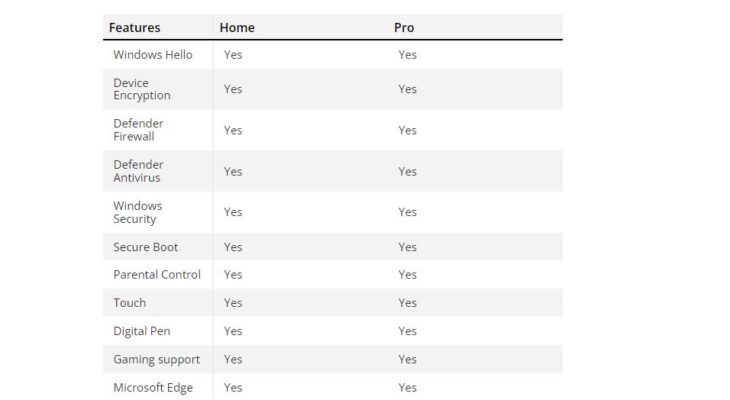Click the Parental Control row label
The width and height of the screenshot is (730, 400).
157,275
